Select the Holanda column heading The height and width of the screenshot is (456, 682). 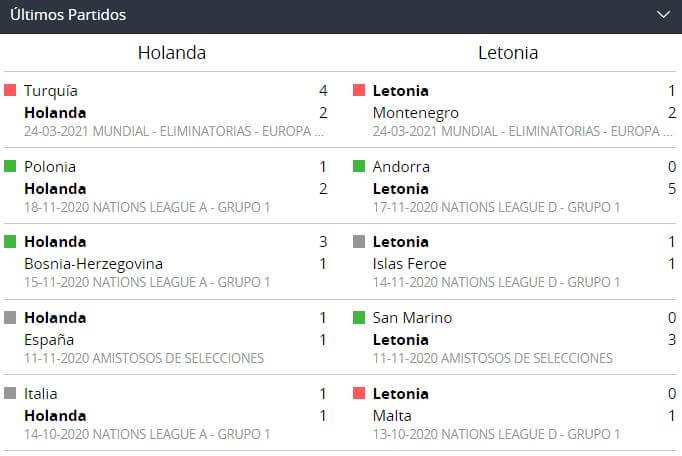pyautogui.click(x=172, y=53)
